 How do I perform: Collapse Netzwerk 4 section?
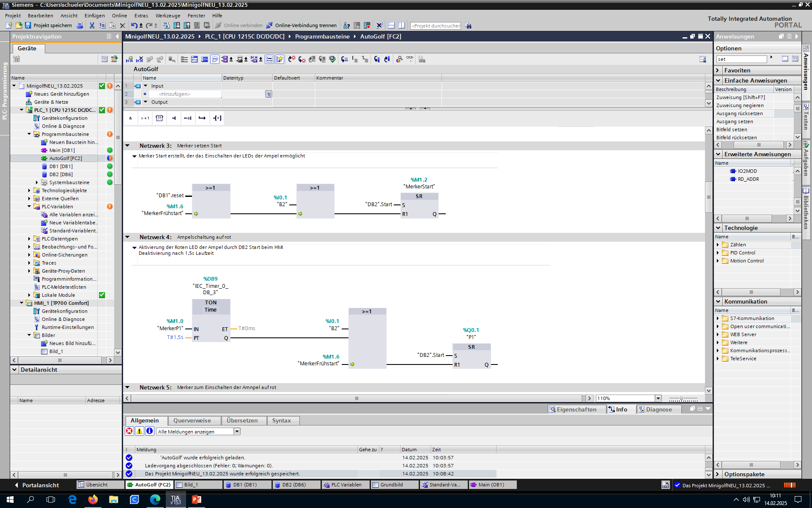point(127,237)
